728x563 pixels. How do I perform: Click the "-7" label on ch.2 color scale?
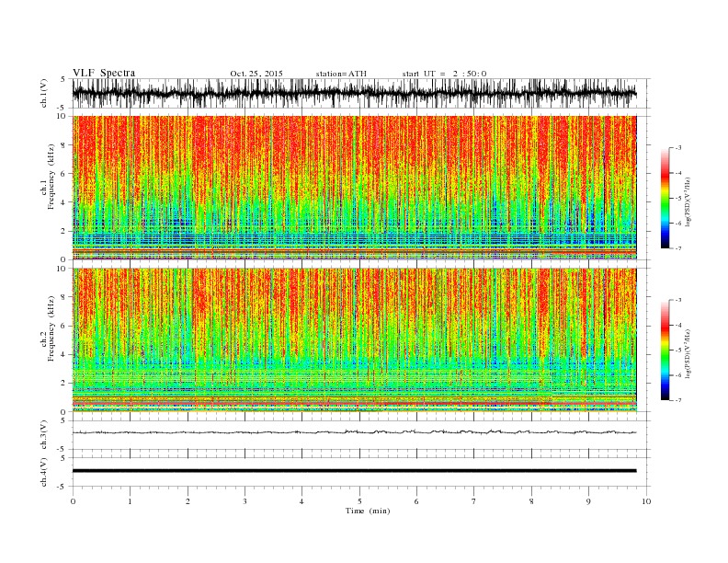click(x=677, y=400)
